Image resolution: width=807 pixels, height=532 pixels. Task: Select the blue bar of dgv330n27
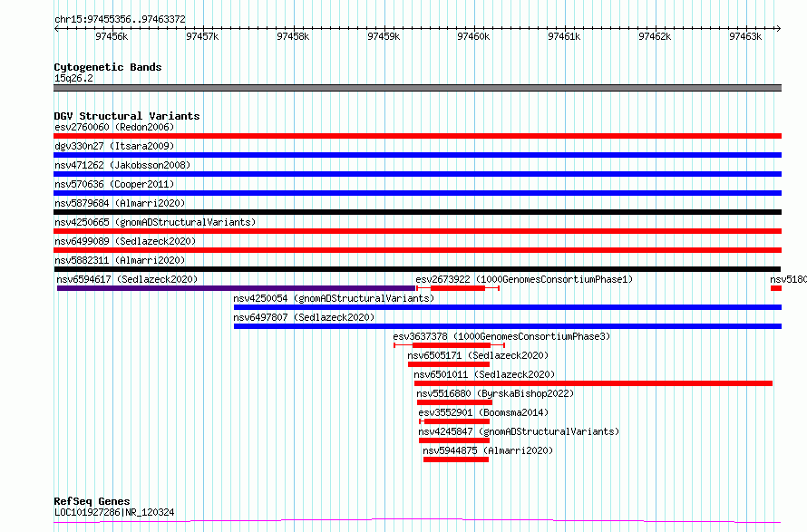417,155
